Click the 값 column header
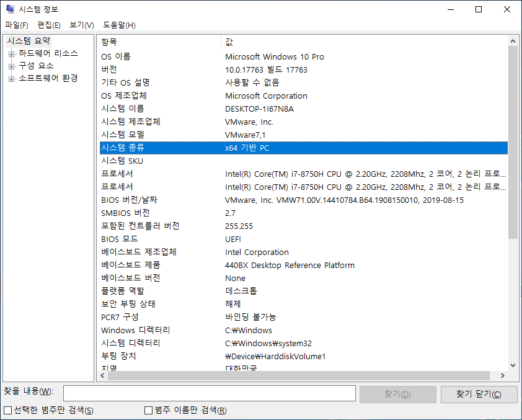The height and width of the screenshot is (420, 522). pos(365,42)
